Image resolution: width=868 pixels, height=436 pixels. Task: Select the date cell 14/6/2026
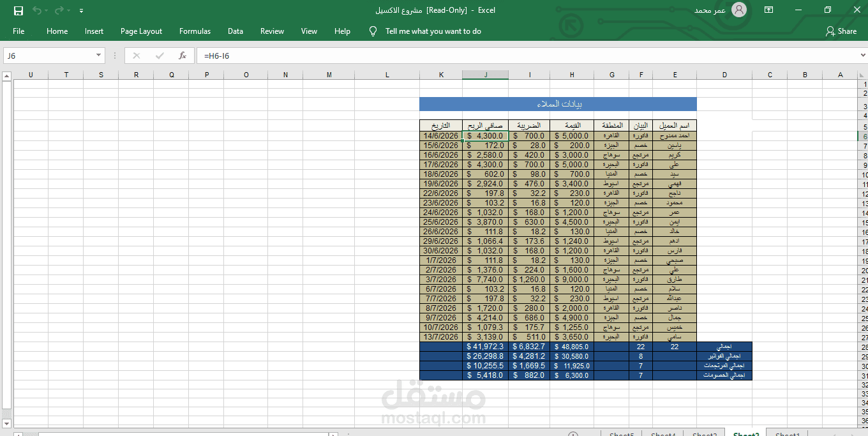point(441,136)
